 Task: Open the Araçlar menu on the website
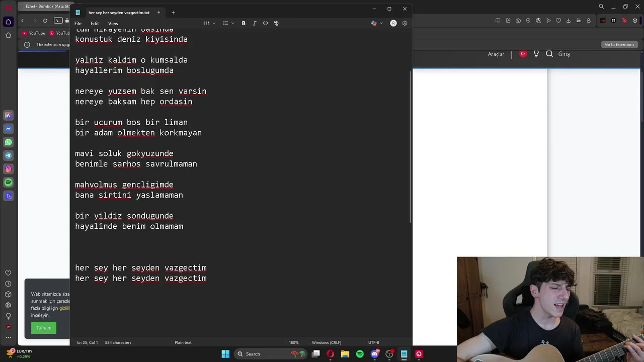pyautogui.click(x=496, y=54)
